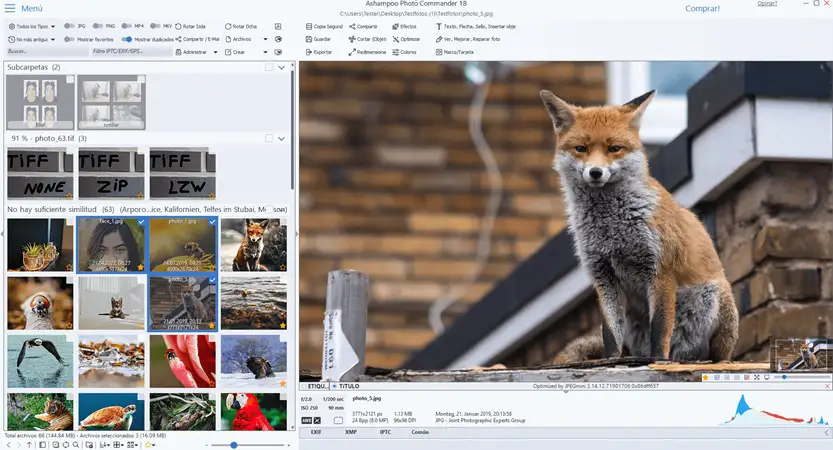Open the Todos los Tipos dropdown
The image size is (833, 450).
tap(32, 26)
